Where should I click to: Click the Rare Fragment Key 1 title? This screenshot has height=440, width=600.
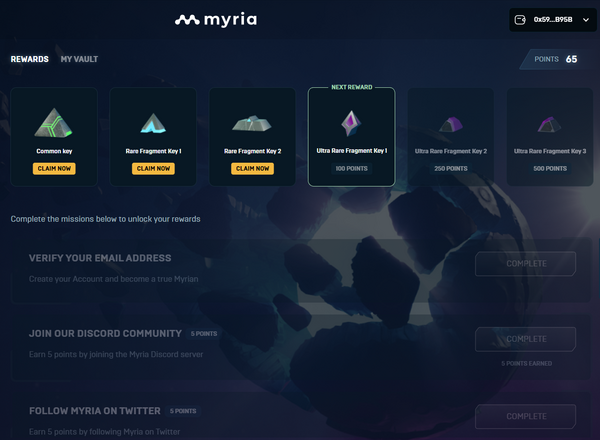pos(153,151)
